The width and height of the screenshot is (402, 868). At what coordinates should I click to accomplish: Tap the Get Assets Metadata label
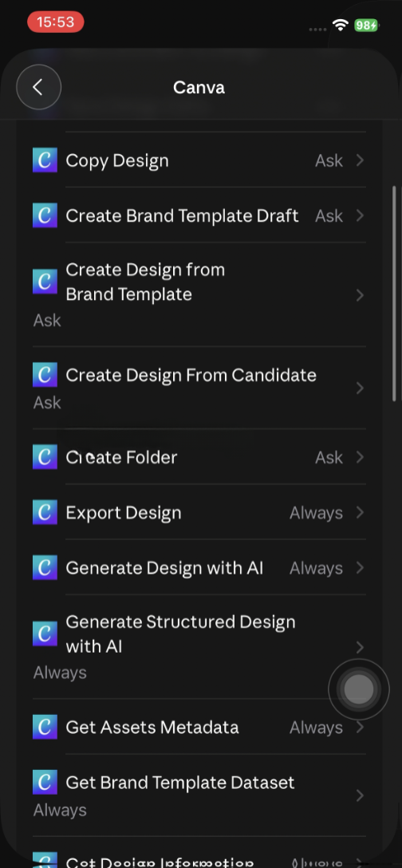point(152,728)
